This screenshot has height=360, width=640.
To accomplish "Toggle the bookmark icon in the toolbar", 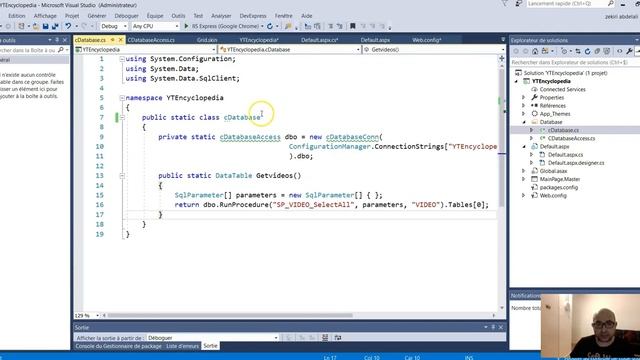I will (353, 26).
